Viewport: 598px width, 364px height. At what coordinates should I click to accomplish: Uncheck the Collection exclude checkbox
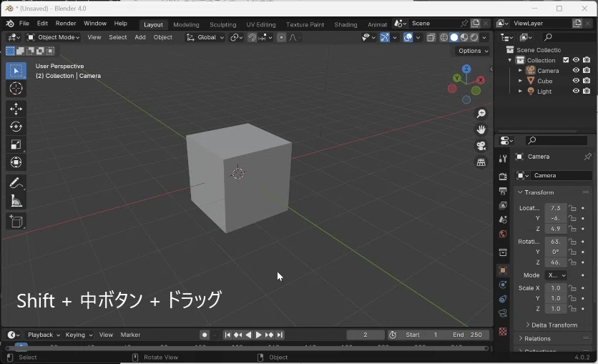pos(566,60)
